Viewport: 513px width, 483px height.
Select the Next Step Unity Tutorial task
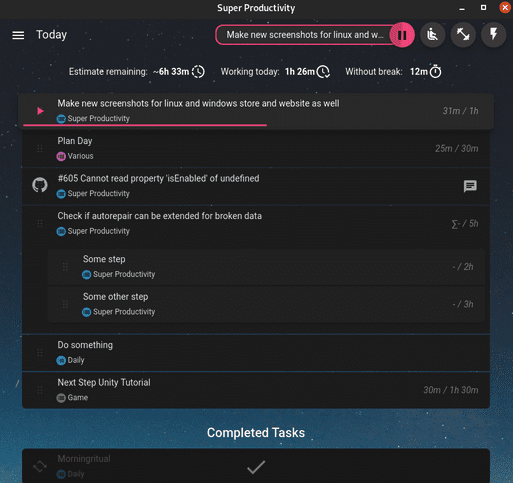pyautogui.click(x=256, y=390)
